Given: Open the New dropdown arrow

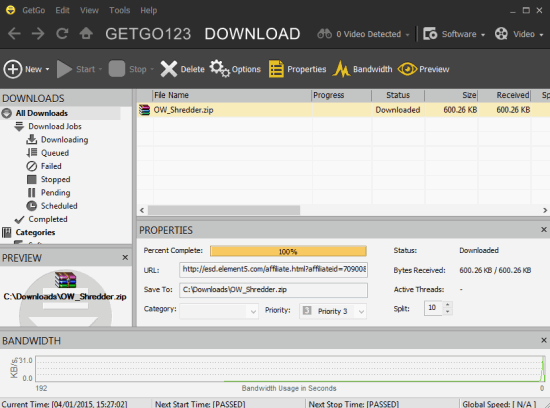Looking at the screenshot, I should tap(47, 69).
